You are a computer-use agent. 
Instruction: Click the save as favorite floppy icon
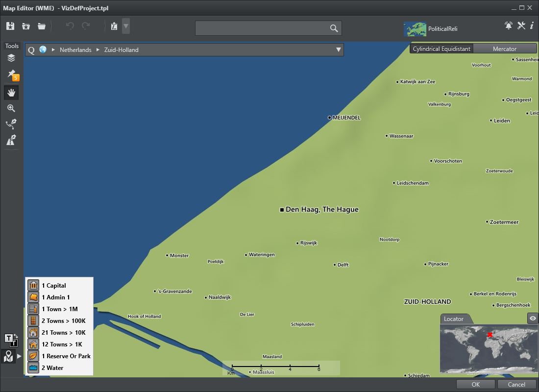(x=11, y=26)
